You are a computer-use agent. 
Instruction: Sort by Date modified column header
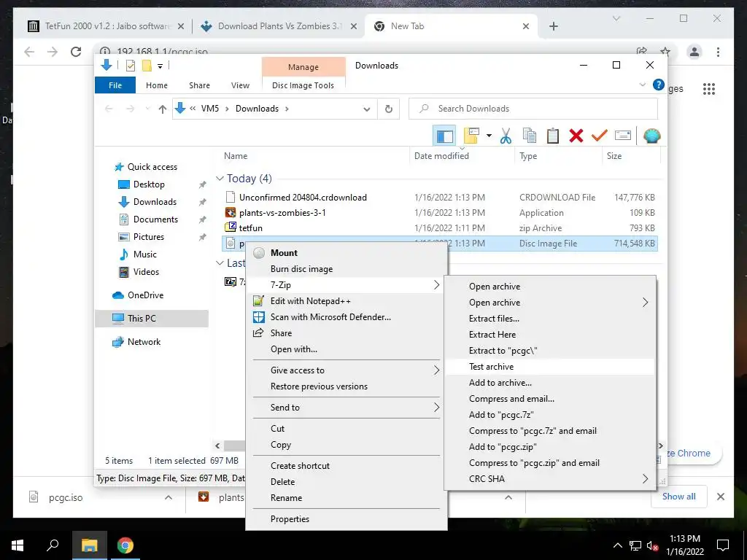click(x=462, y=156)
